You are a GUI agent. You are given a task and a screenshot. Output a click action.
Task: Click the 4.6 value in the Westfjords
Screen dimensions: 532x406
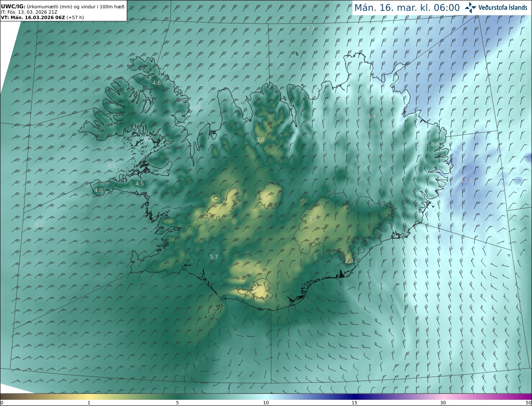click(157, 83)
